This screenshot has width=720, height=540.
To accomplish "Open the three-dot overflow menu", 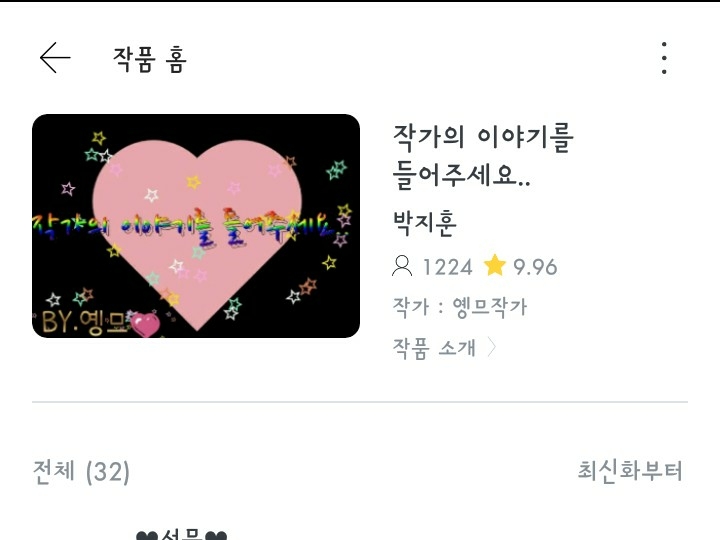I will click(x=664, y=58).
